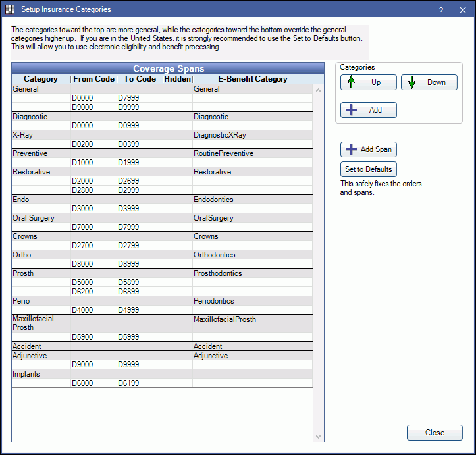Viewport: 476px width, 455px height.
Task: Click the Category column header
Action: click(41, 79)
